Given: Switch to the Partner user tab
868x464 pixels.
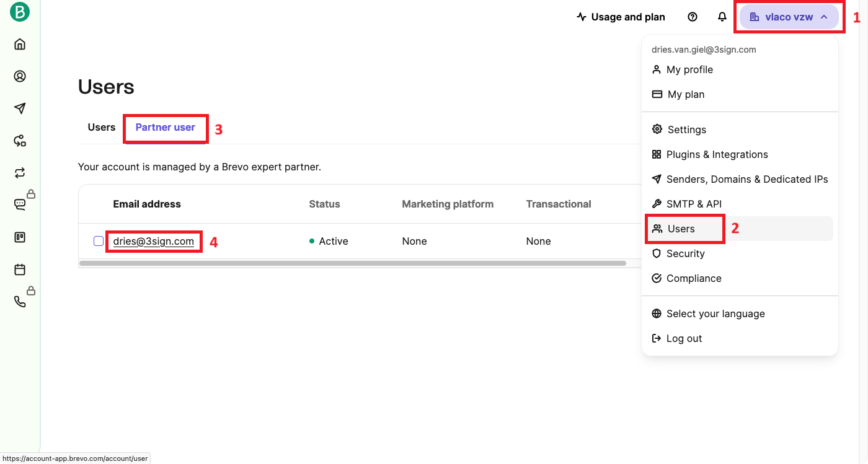Looking at the screenshot, I should coord(166,127).
